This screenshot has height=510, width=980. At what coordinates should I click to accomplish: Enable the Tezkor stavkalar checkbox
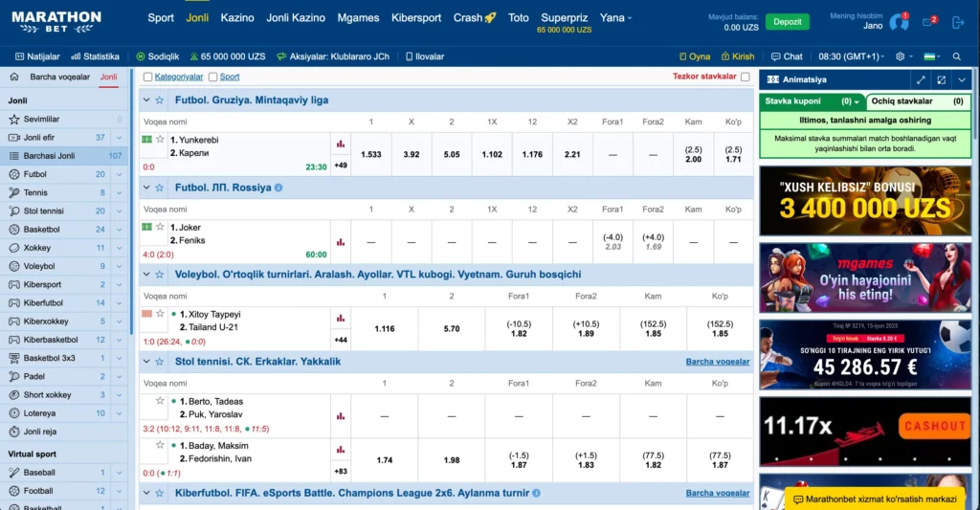pyautogui.click(x=745, y=77)
